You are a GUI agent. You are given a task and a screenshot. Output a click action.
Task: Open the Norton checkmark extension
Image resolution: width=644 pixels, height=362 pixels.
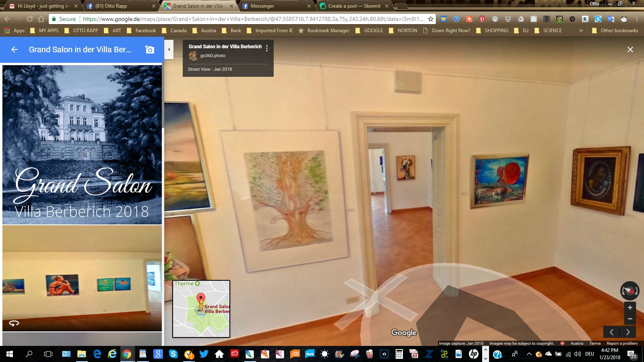click(559, 19)
